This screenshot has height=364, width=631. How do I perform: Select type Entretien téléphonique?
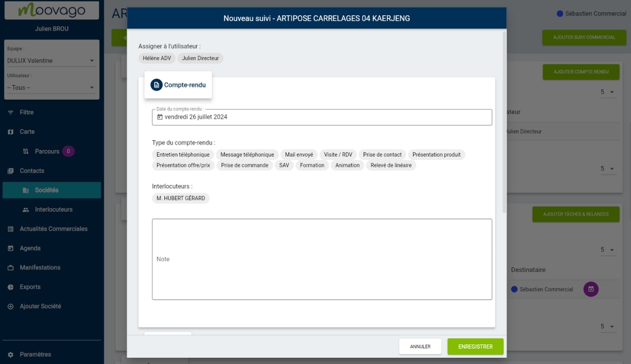(183, 155)
